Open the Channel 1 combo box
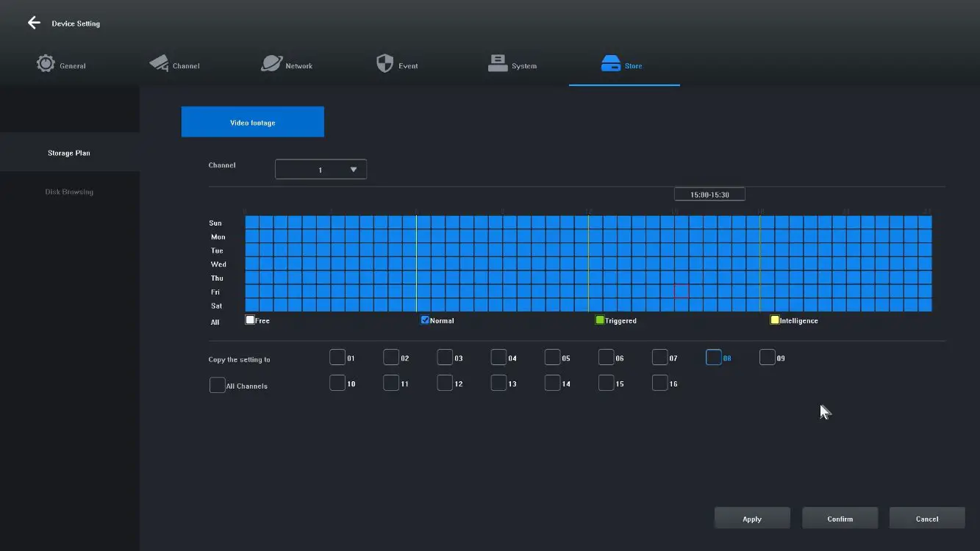This screenshot has width=980, height=551. point(321,170)
